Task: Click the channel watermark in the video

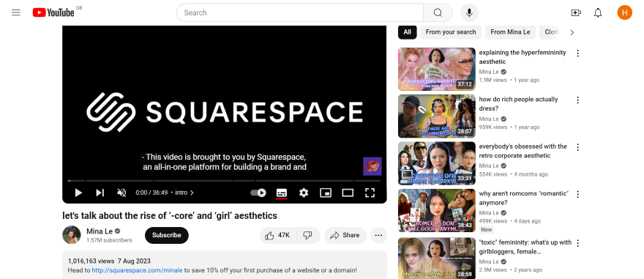Action: pyautogui.click(x=372, y=166)
